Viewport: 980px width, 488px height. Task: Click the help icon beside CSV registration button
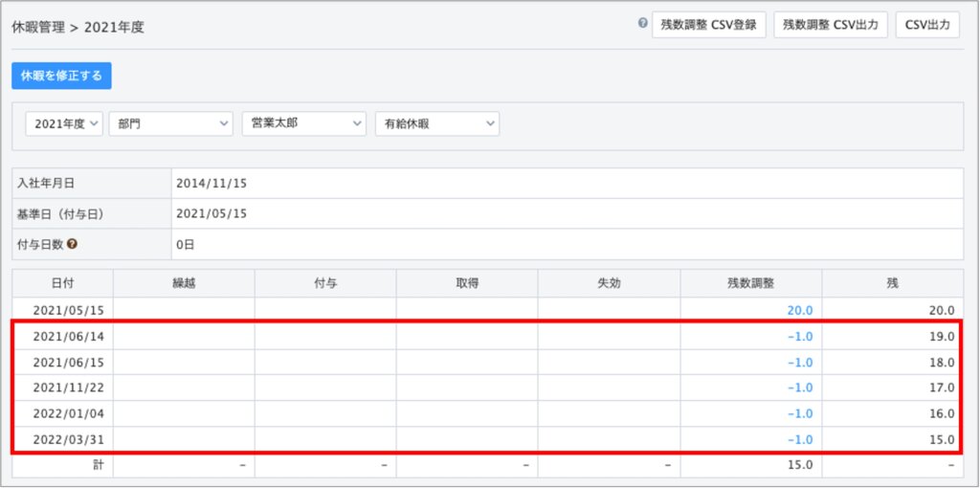tap(643, 23)
